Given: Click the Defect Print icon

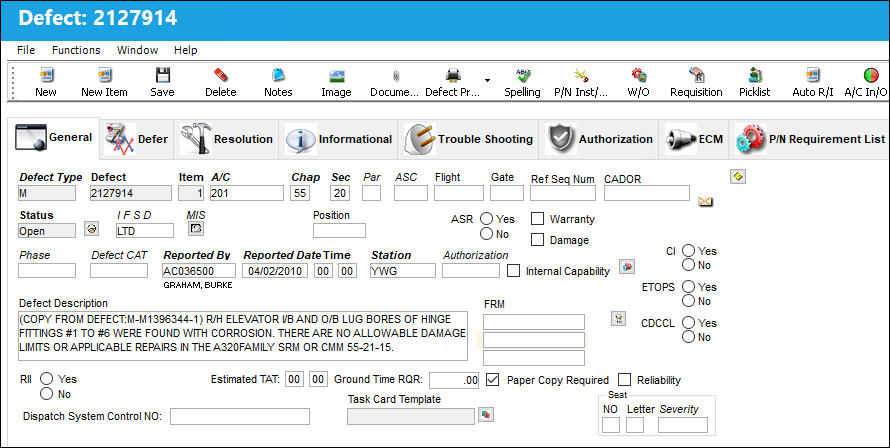Looking at the screenshot, I should [x=452, y=75].
